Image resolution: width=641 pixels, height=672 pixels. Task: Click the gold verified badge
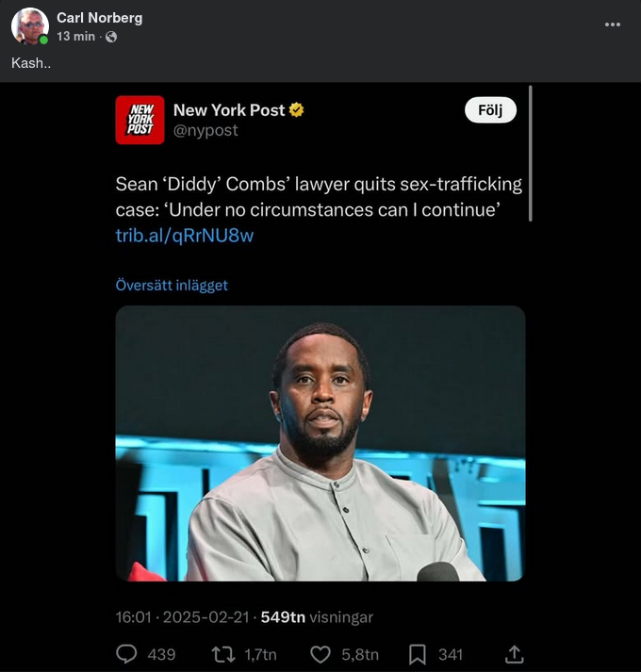tap(297, 110)
